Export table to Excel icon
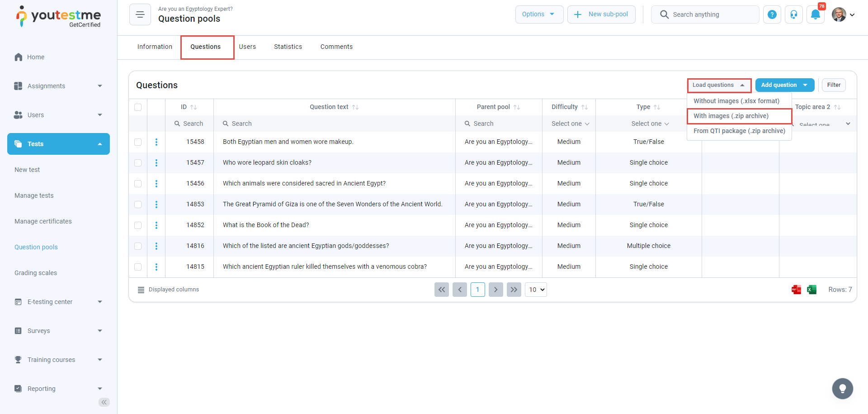Image resolution: width=868 pixels, height=414 pixels. coord(811,290)
